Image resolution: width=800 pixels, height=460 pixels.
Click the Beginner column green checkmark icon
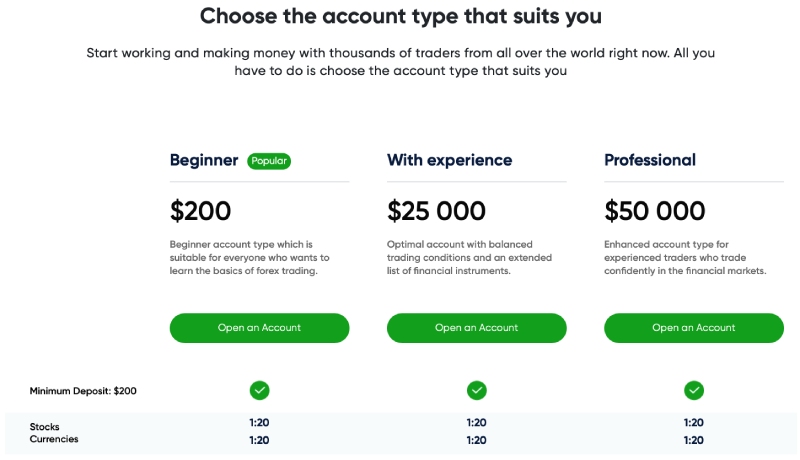pos(260,391)
